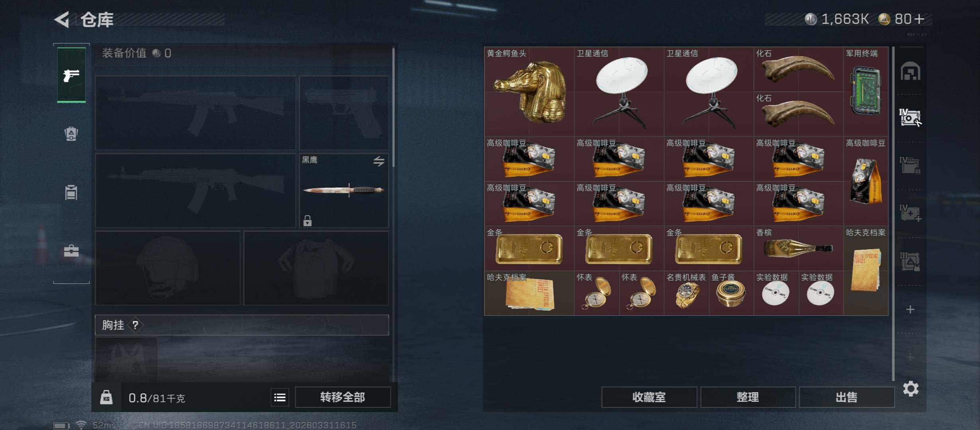Open the backpack tab in left sidebar
Image resolution: width=980 pixels, height=430 pixels.
pyautogui.click(x=71, y=133)
